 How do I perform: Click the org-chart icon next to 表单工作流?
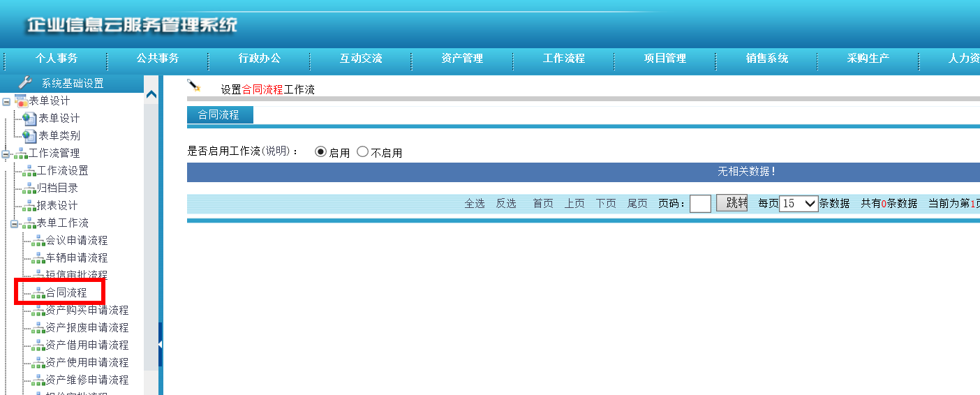point(29,223)
